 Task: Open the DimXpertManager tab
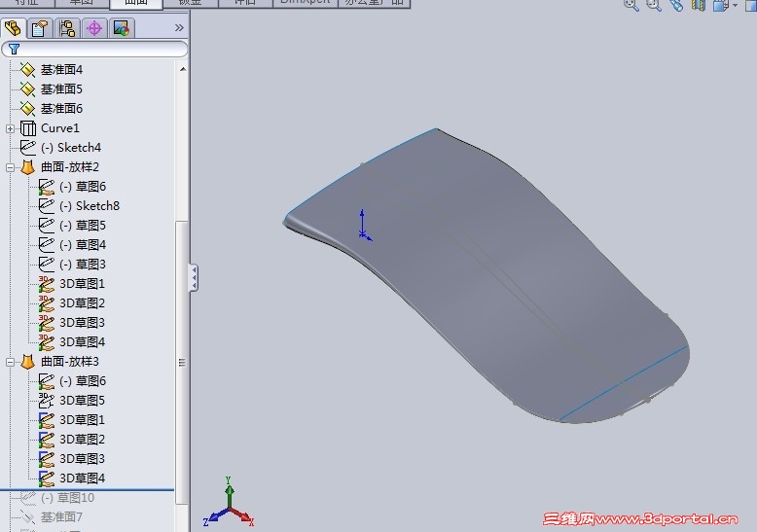tap(94, 28)
